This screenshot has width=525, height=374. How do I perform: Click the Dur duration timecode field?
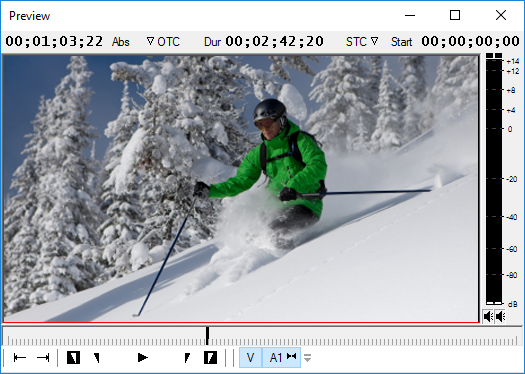point(274,42)
